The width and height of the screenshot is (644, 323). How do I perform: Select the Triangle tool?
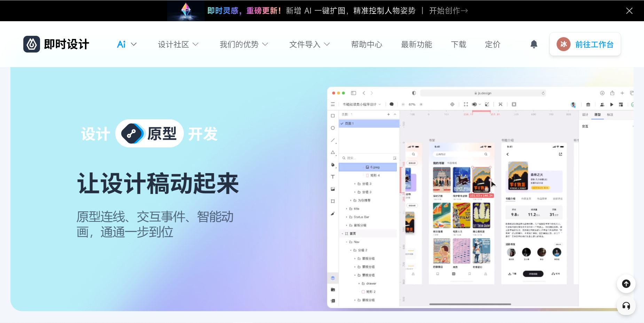pyautogui.click(x=333, y=152)
